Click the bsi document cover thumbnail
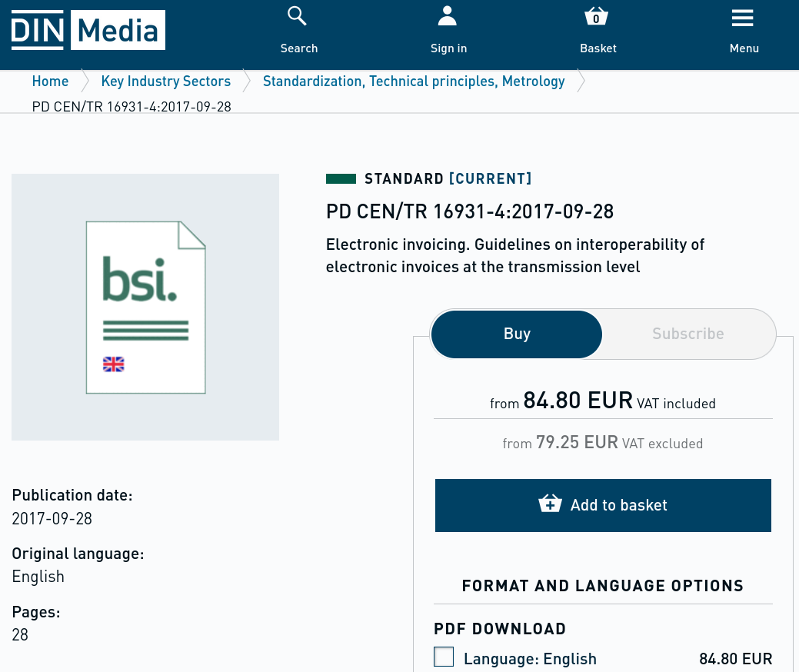The height and width of the screenshot is (672, 799). (145, 307)
